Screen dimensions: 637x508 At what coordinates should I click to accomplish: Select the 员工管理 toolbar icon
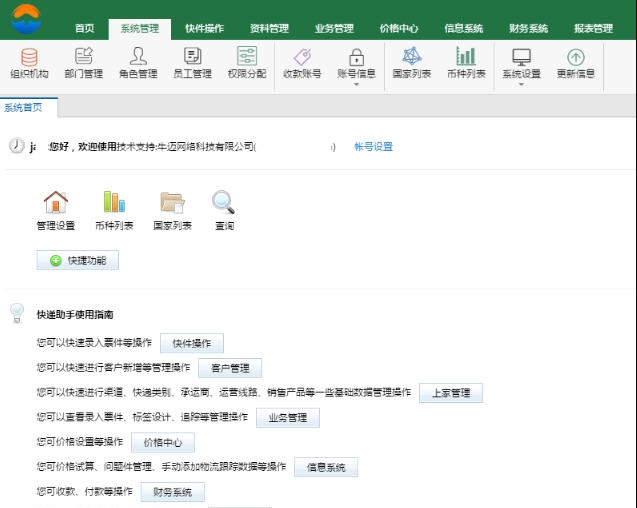pos(192,58)
